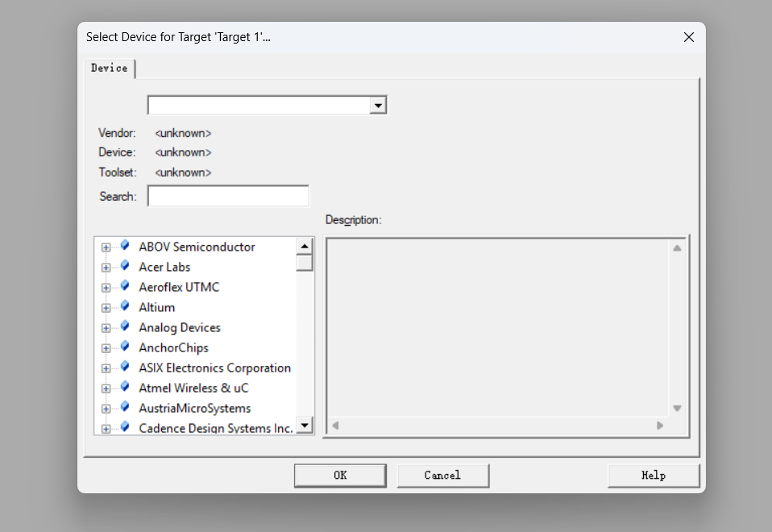
Task: Expand the Analog Devices tree node
Action: coord(106,328)
